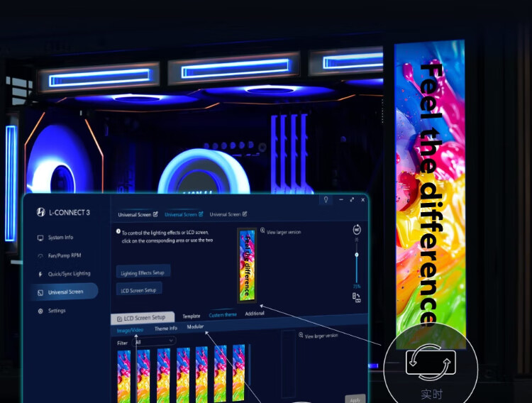The height and width of the screenshot is (403, 532).
Task: Open the Theme Info sub-tab
Action: tap(166, 329)
